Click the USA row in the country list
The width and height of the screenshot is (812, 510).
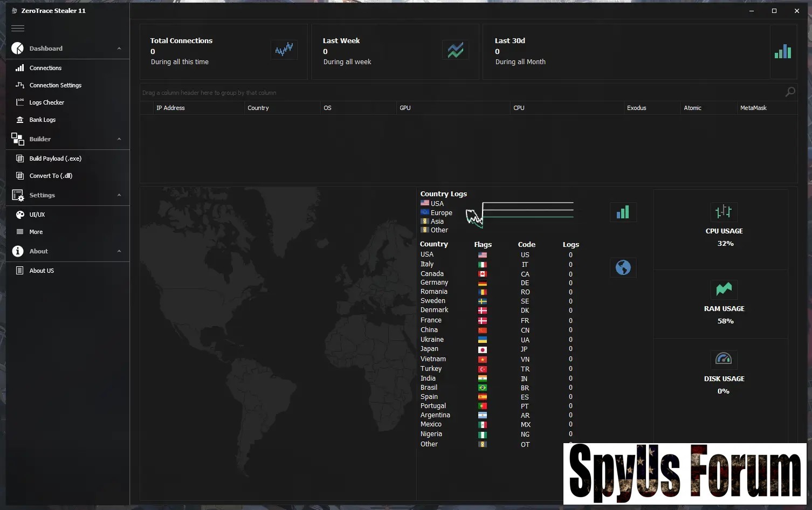(427, 254)
